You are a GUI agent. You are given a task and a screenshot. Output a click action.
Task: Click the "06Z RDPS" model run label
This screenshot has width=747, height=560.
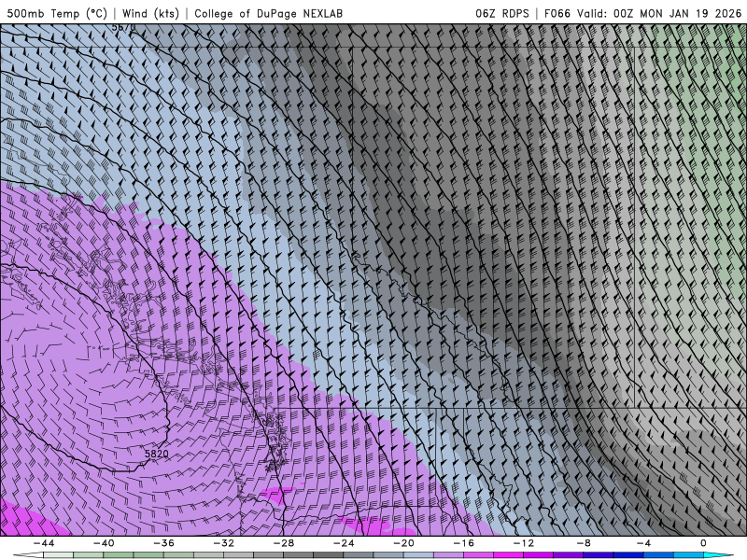pyautogui.click(x=501, y=13)
